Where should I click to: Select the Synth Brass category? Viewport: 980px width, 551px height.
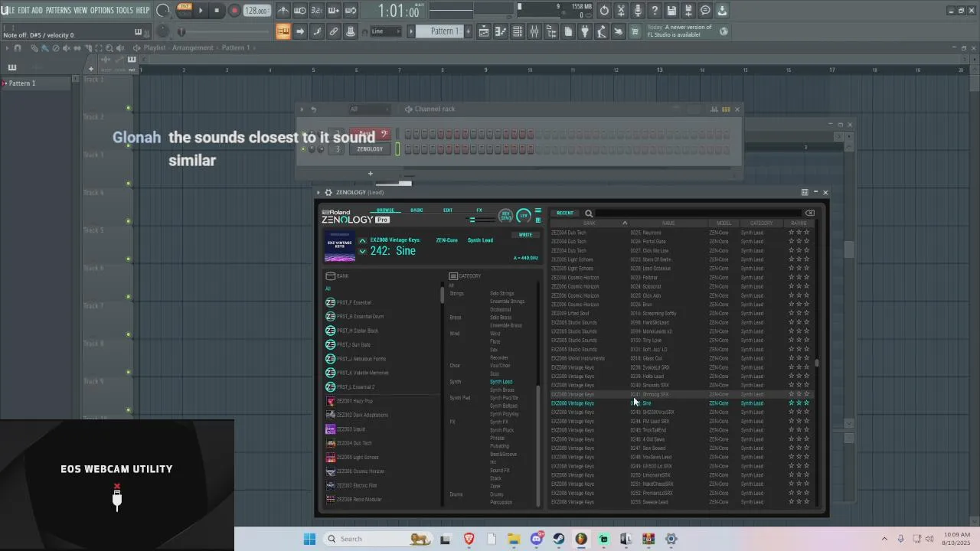(x=502, y=390)
